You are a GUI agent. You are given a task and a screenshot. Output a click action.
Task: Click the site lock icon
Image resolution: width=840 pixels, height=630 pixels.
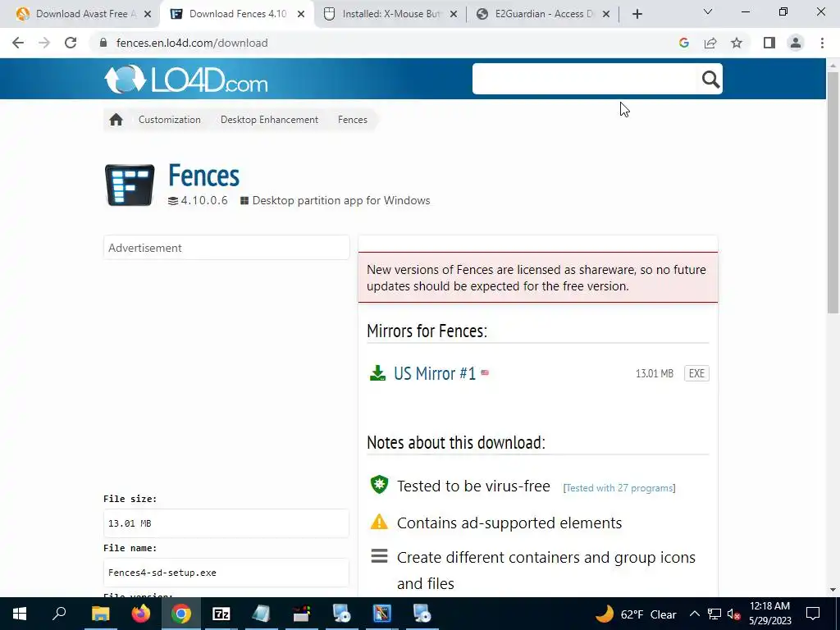click(103, 43)
